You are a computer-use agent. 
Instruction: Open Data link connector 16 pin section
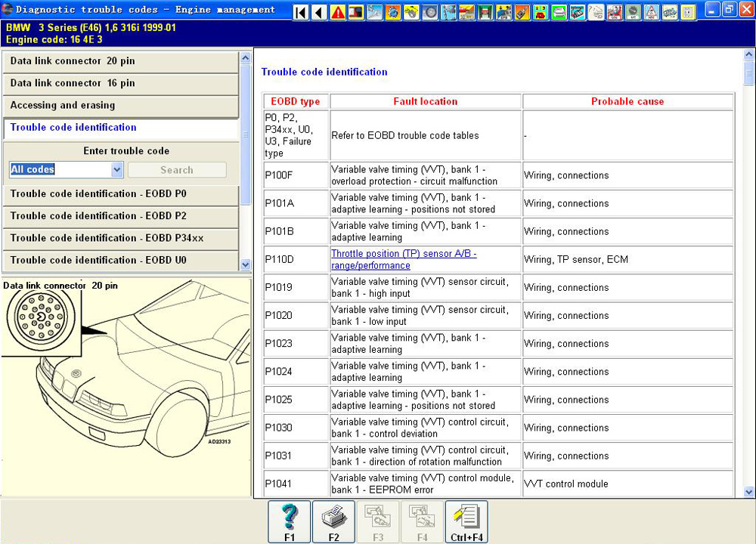pos(120,83)
